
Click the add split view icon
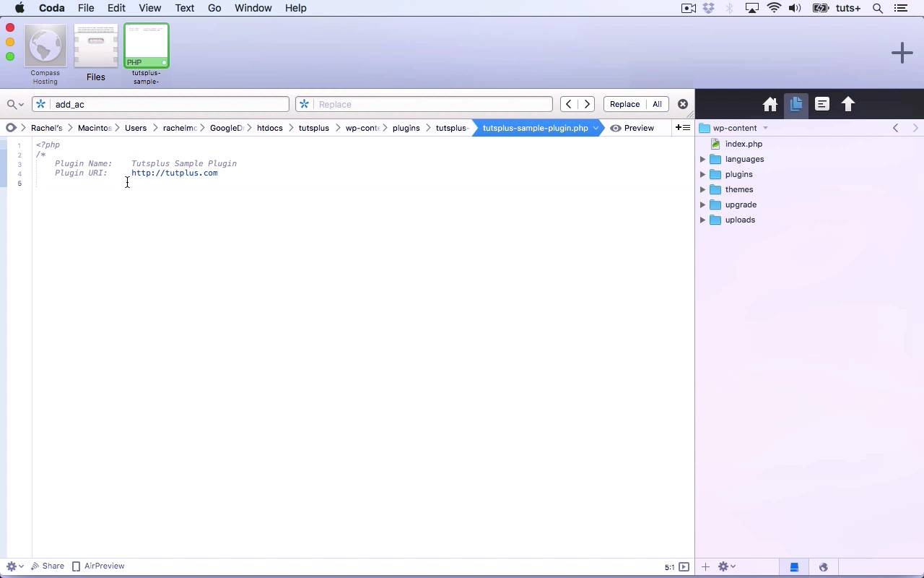coord(682,128)
